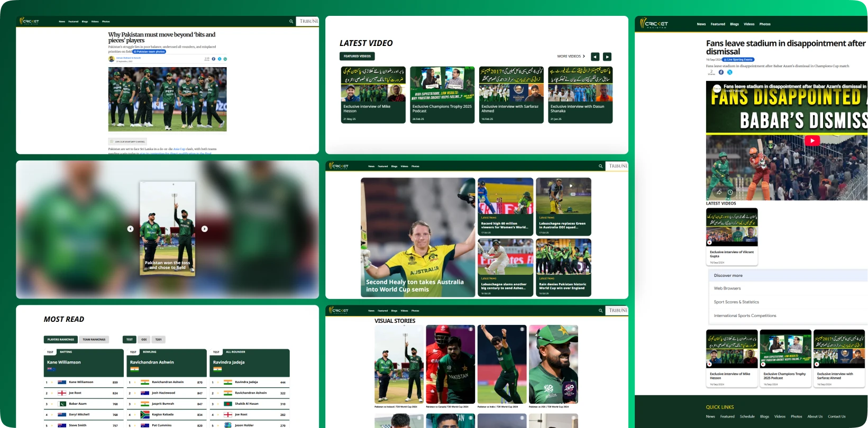Switch to the Team Rankings tab
Screen dimensions: 868x428
[94, 339]
